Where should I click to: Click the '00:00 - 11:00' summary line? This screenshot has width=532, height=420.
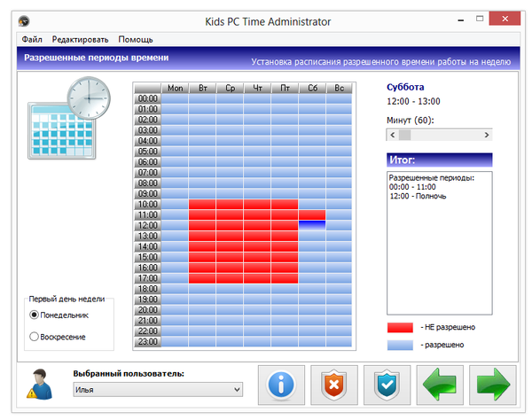click(412, 187)
